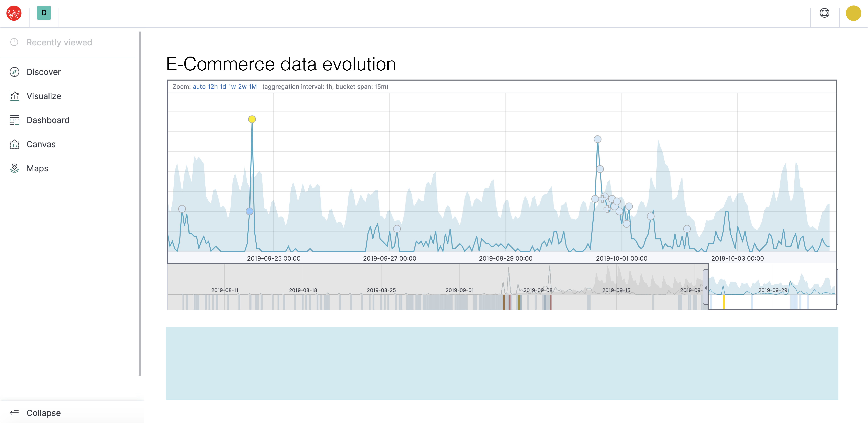Viewport: 868px width, 423px height.
Task: Click the E-Commerce data evolution title
Action: click(281, 64)
